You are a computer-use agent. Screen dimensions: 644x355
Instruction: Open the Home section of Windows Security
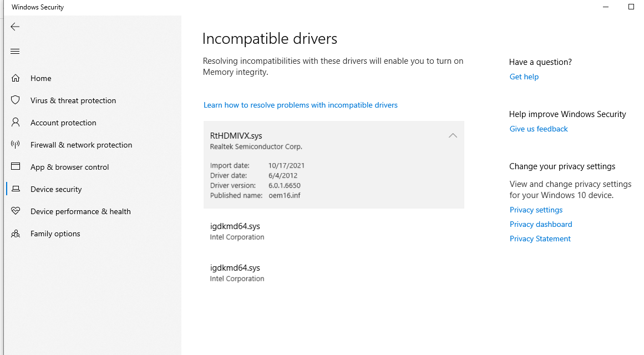tap(40, 78)
